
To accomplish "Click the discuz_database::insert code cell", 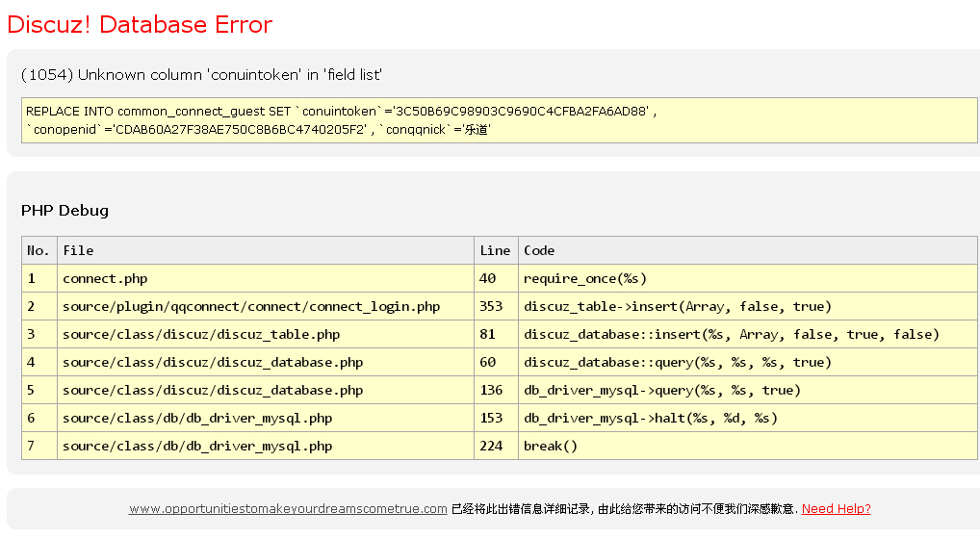I will 747,334.
